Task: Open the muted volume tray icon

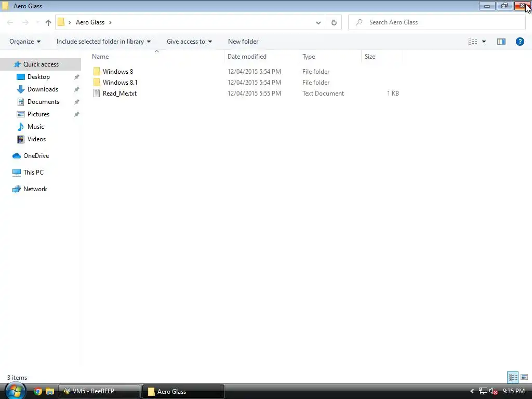Action: [x=494, y=391]
